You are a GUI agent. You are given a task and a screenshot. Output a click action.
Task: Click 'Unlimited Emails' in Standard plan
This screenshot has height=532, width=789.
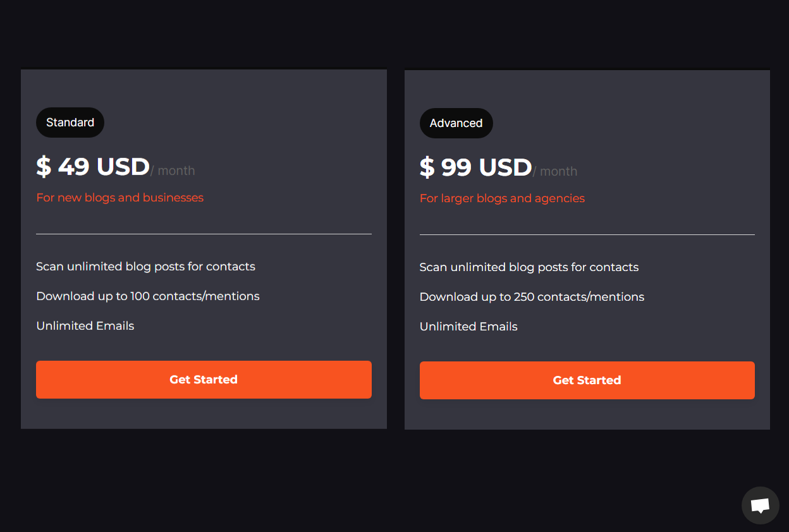[85, 326]
